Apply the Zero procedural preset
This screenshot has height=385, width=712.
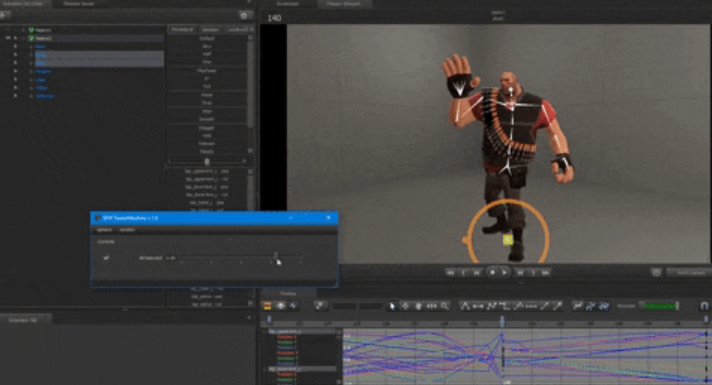tap(207, 46)
